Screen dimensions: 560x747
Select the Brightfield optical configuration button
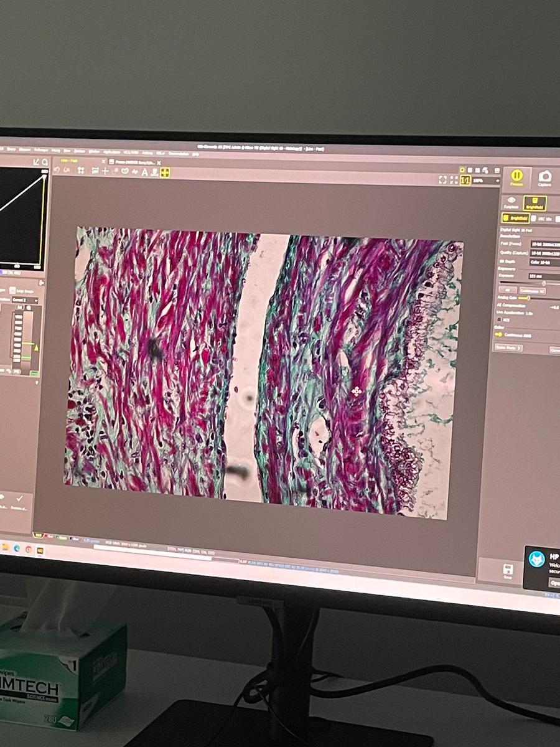(x=515, y=218)
